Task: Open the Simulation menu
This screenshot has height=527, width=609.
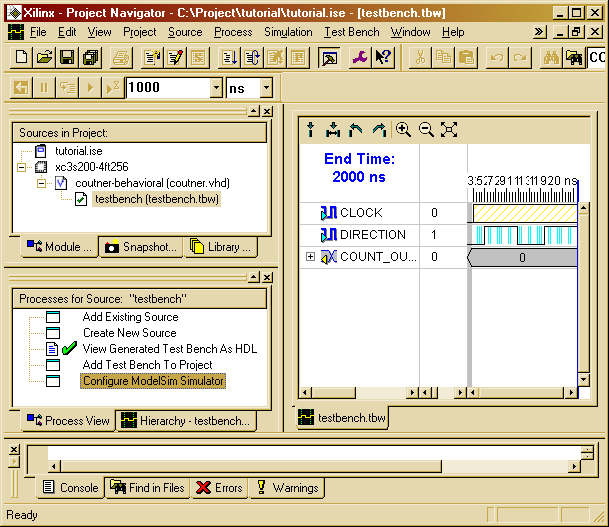Action: (x=288, y=32)
